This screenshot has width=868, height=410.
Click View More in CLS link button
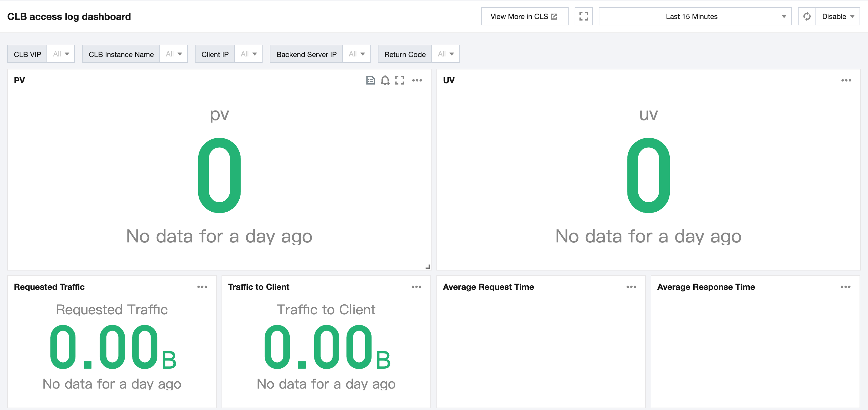[524, 16]
